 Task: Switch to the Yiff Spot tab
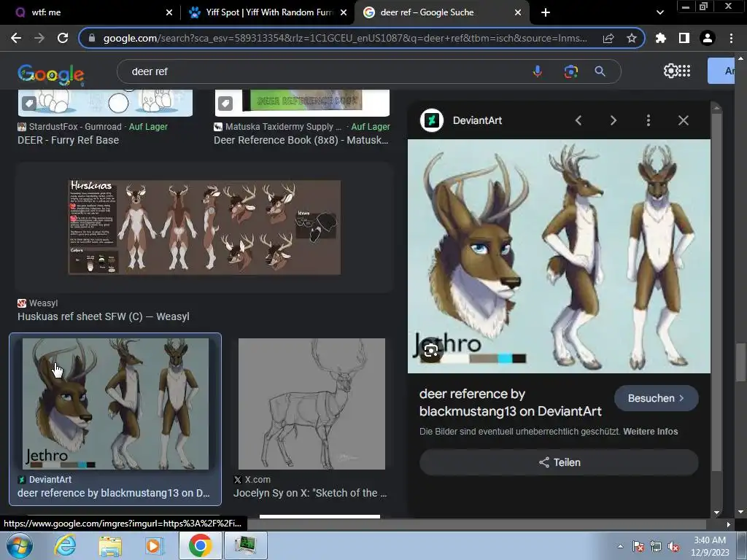tap(268, 12)
